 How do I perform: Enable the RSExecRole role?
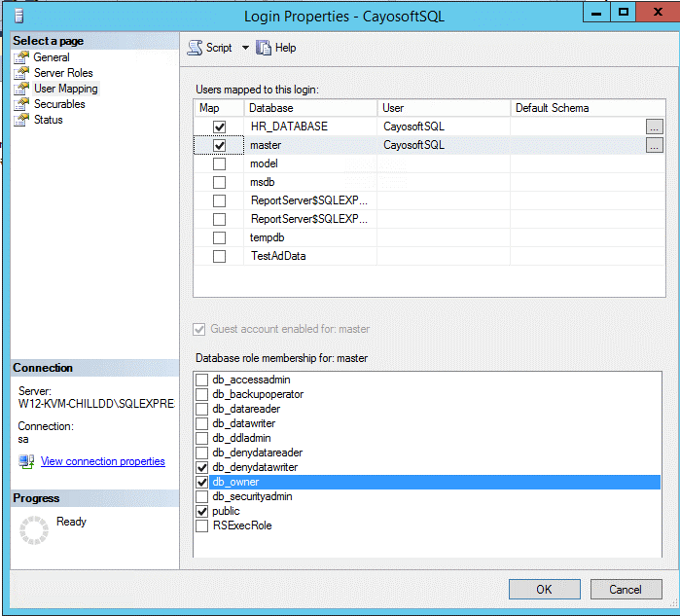pyautogui.click(x=201, y=525)
